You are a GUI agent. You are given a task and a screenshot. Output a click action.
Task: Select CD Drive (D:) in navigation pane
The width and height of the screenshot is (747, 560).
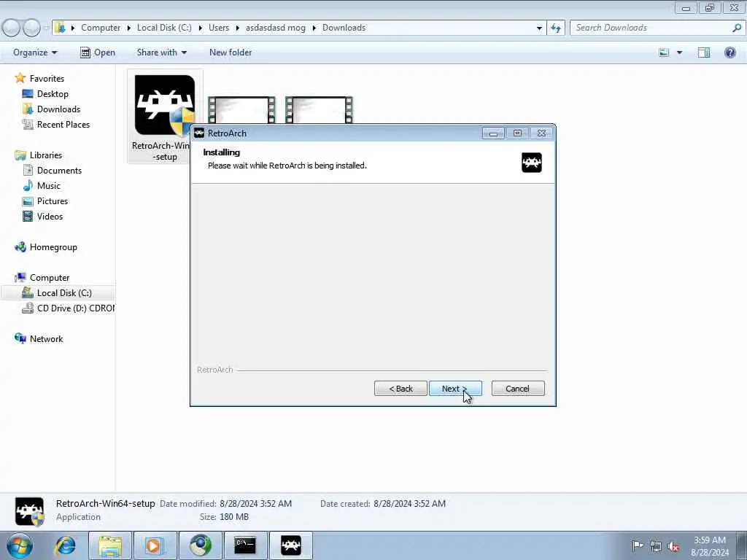pyautogui.click(x=75, y=308)
